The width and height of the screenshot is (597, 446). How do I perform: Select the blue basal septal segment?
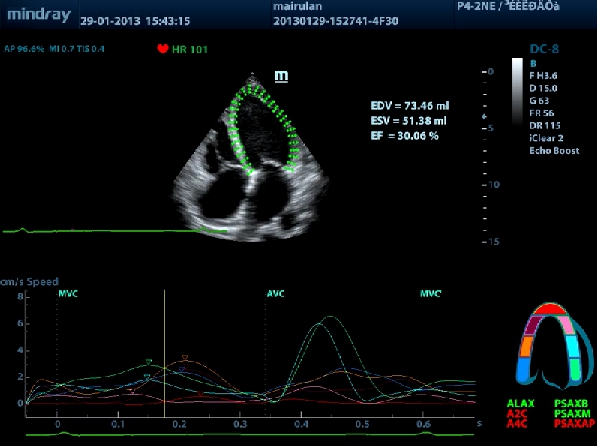[524, 370]
